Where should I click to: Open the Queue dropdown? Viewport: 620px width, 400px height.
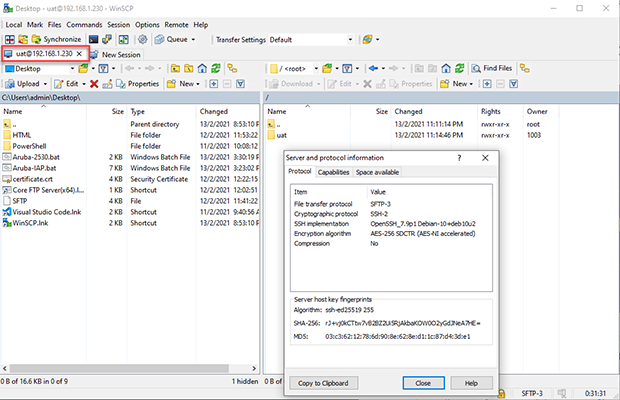181,39
